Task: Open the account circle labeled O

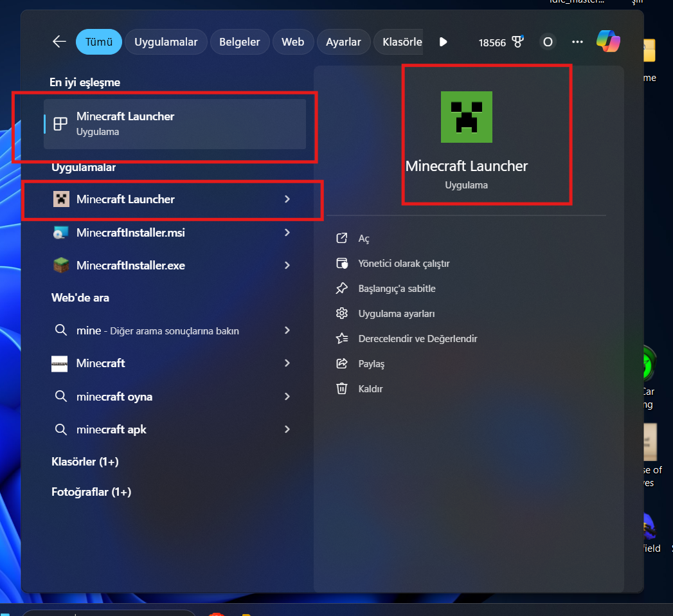Action: pyautogui.click(x=548, y=42)
